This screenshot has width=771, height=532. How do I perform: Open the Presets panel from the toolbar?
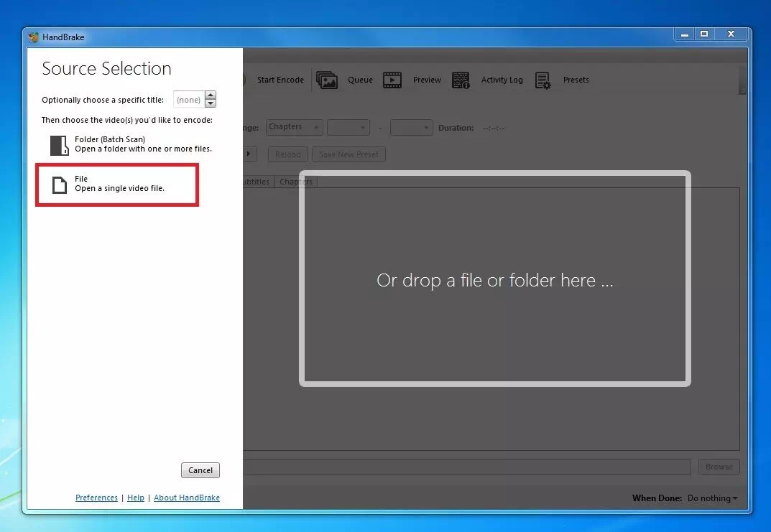point(561,80)
